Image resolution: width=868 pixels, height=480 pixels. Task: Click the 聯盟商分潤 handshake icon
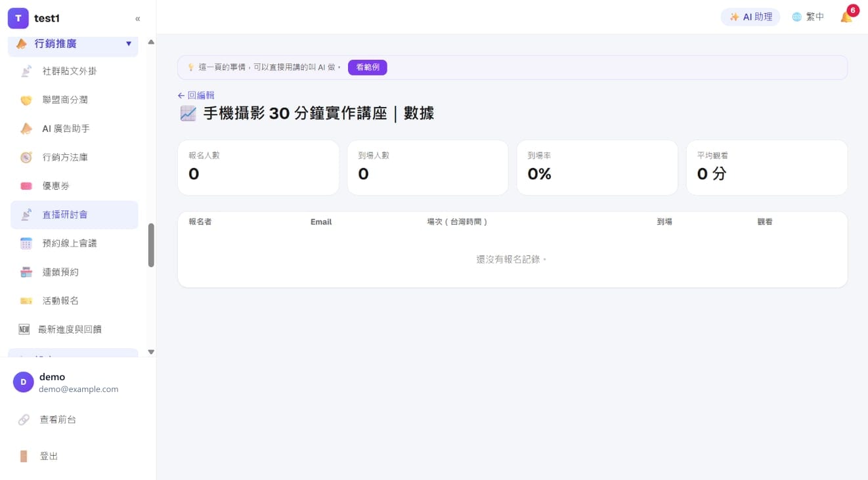(26, 100)
